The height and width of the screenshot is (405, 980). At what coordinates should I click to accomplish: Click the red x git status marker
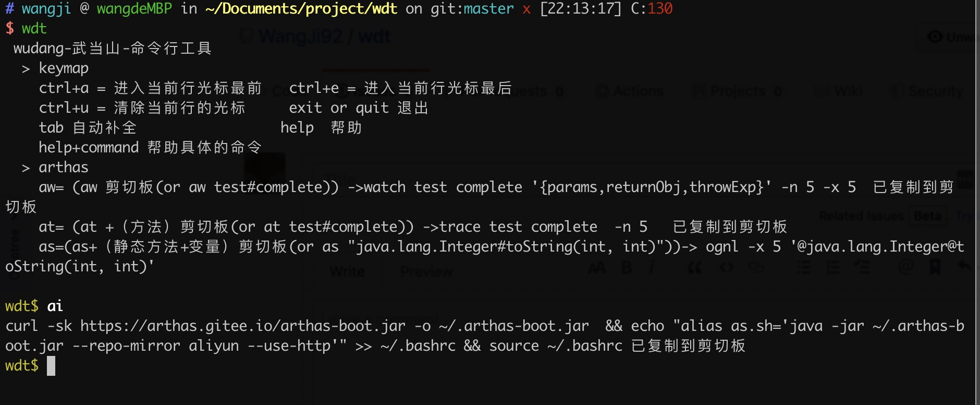[x=526, y=9]
